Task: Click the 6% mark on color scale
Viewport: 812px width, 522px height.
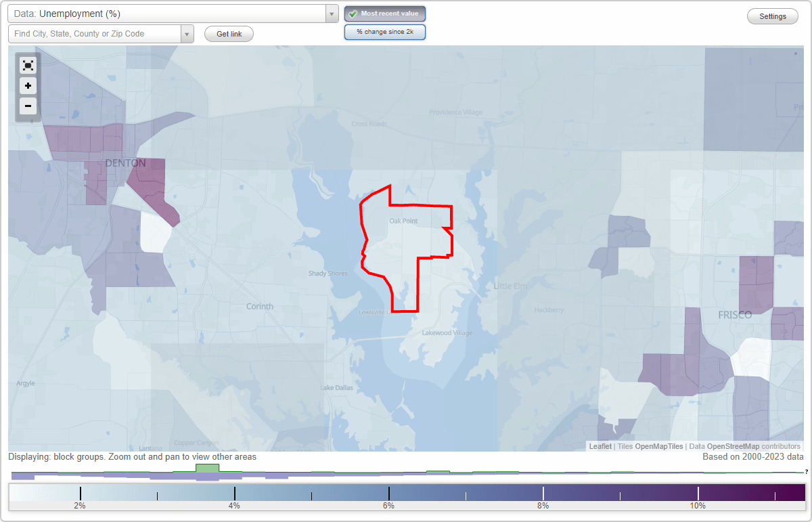Action: tap(389, 506)
